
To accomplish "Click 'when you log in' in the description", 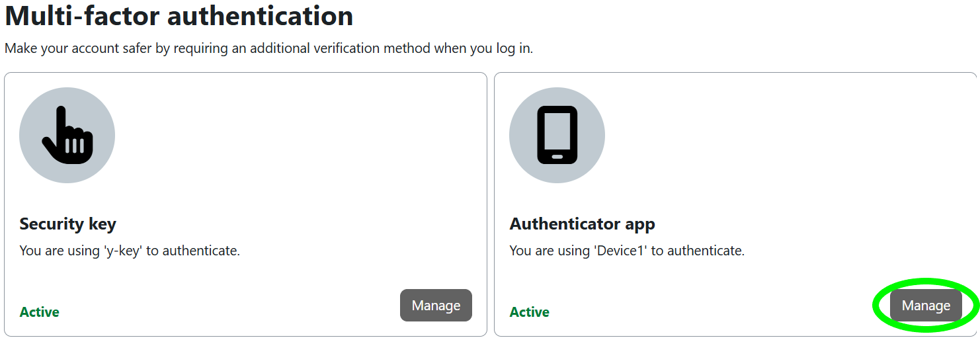I will click(483, 49).
